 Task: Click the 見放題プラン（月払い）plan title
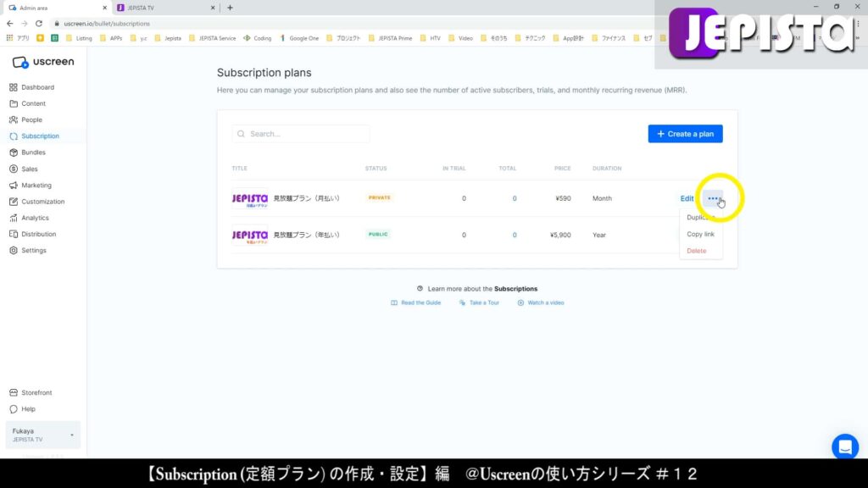pos(307,198)
